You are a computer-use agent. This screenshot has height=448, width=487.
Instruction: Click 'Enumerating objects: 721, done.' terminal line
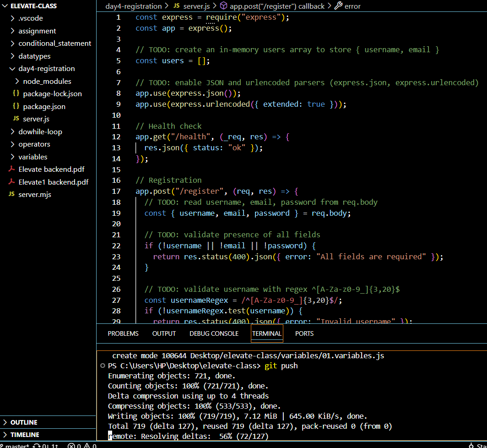pyautogui.click(x=172, y=376)
